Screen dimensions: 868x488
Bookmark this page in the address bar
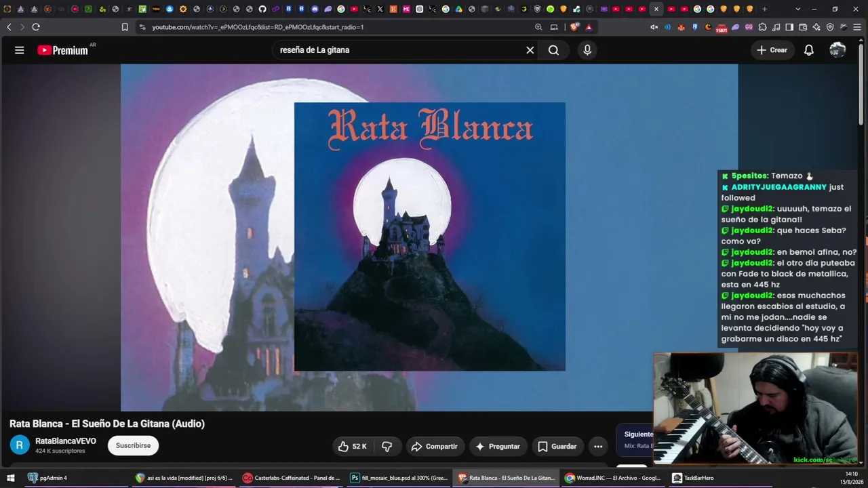click(x=125, y=27)
